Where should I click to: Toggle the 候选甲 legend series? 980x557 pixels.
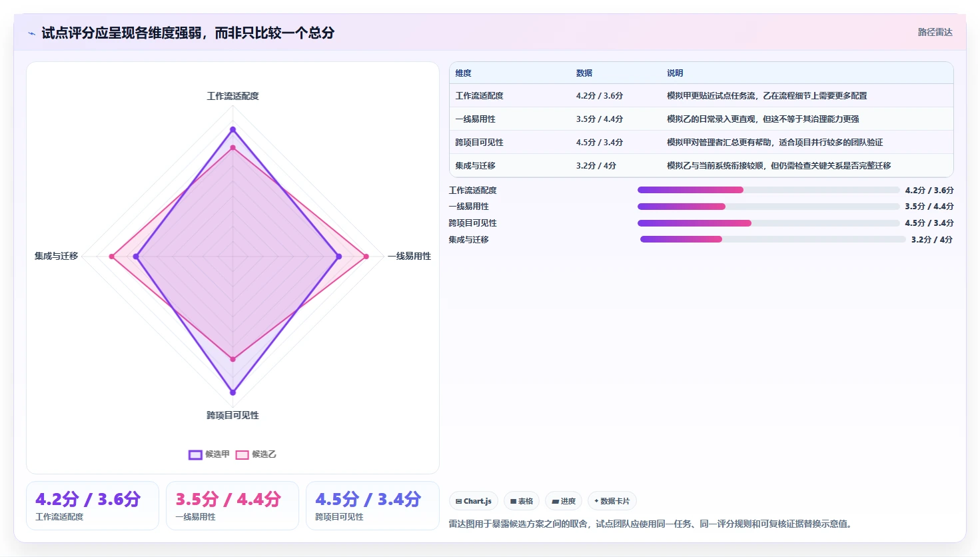[209, 454]
